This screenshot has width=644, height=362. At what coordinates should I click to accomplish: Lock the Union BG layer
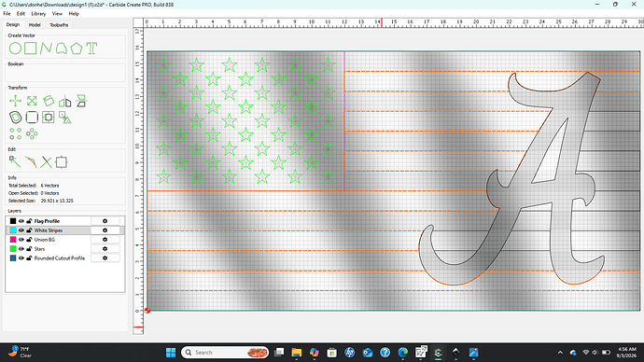(x=29, y=240)
